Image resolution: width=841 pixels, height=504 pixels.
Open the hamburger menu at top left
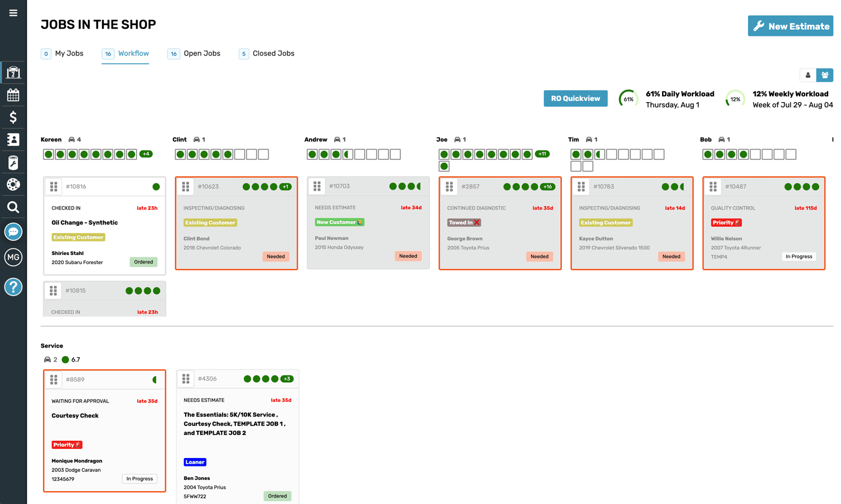click(13, 12)
